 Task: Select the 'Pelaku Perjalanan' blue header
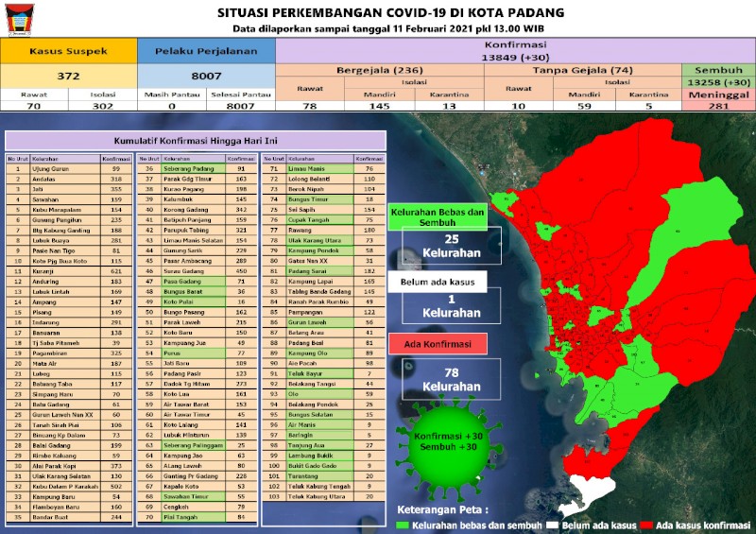click(x=206, y=51)
